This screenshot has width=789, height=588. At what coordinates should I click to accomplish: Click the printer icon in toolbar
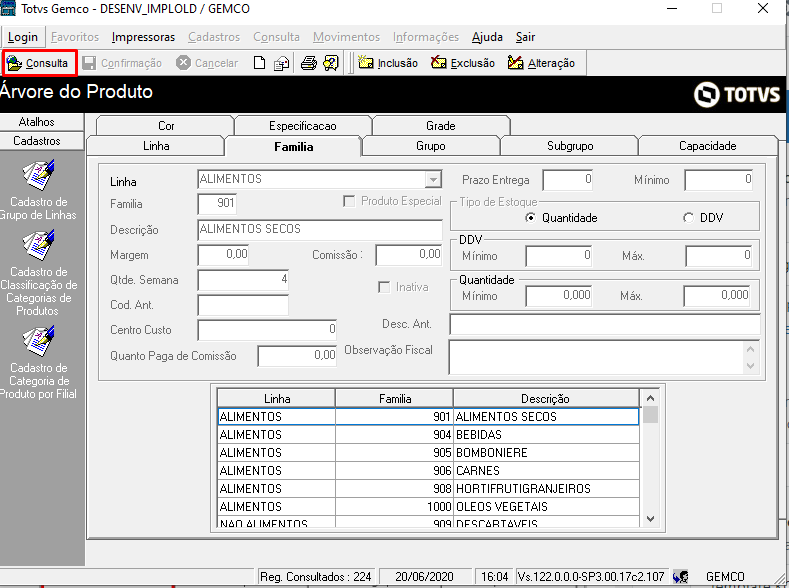pos(308,63)
